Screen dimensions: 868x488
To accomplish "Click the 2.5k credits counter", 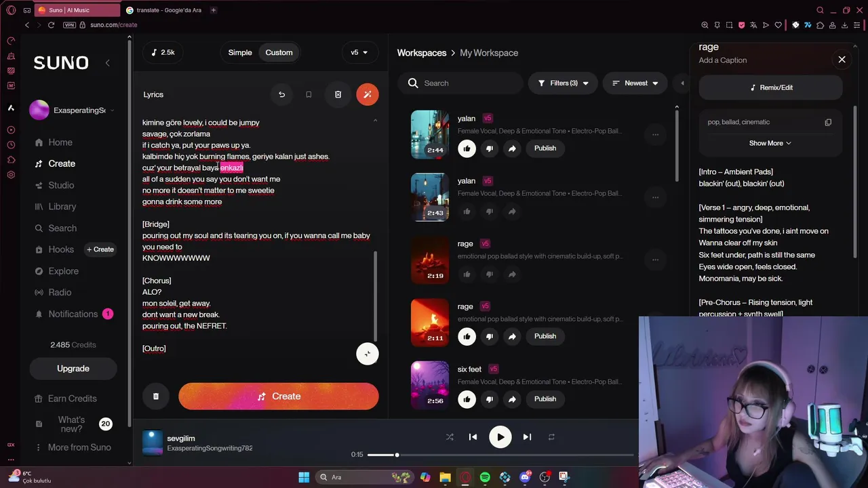I will (x=163, y=53).
